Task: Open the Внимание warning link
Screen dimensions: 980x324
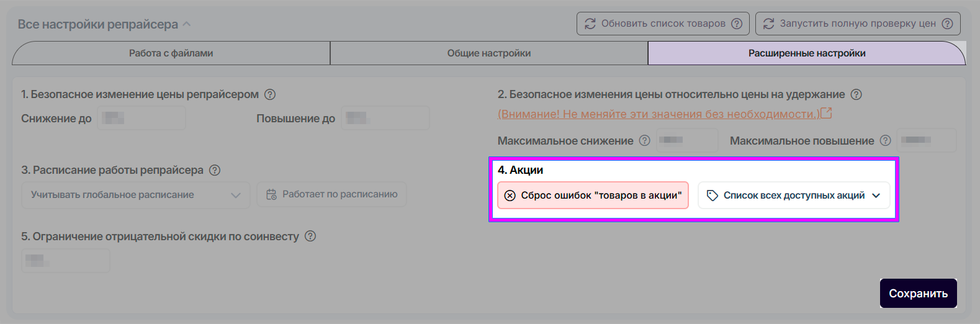Action: coord(658,114)
